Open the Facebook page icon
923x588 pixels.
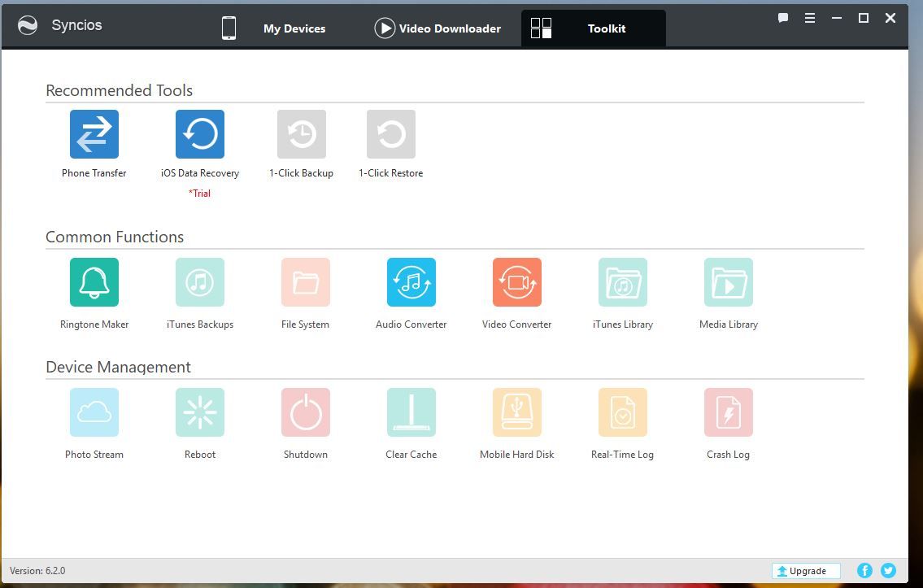[864, 570]
